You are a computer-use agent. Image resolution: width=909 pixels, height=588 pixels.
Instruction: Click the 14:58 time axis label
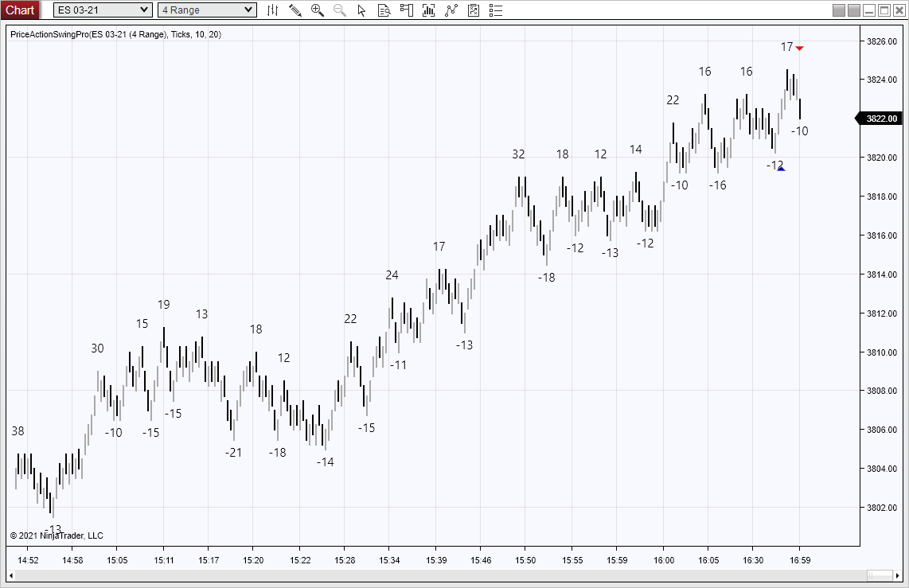72,560
